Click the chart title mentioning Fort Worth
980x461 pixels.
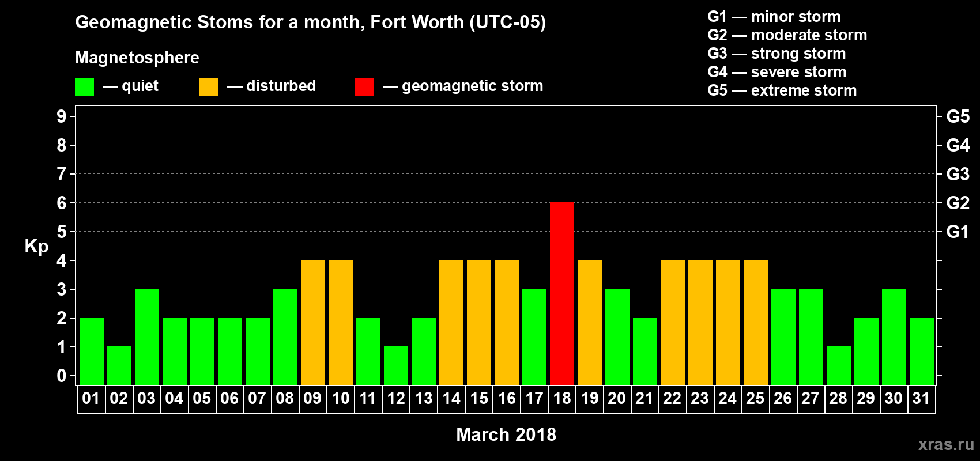click(311, 22)
